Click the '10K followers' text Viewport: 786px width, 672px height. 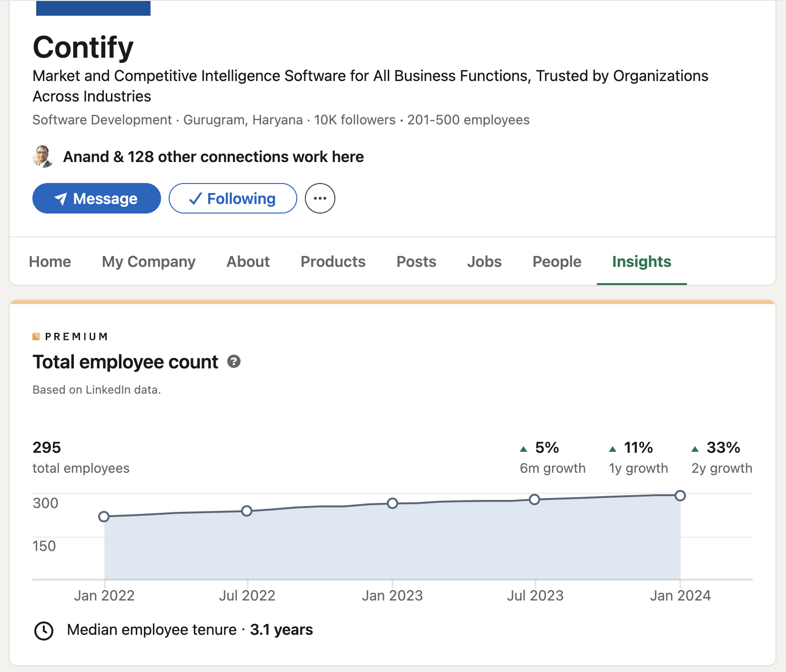click(355, 120)
